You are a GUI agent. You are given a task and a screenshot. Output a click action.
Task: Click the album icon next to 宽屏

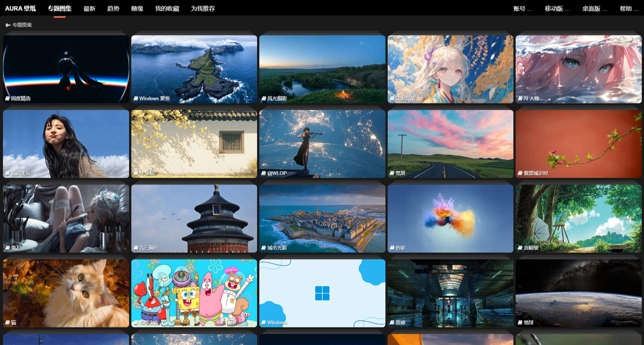click(392, 173)
